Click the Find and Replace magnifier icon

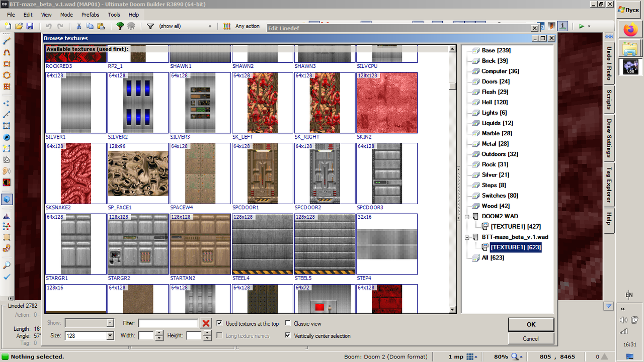coord(7,265)
